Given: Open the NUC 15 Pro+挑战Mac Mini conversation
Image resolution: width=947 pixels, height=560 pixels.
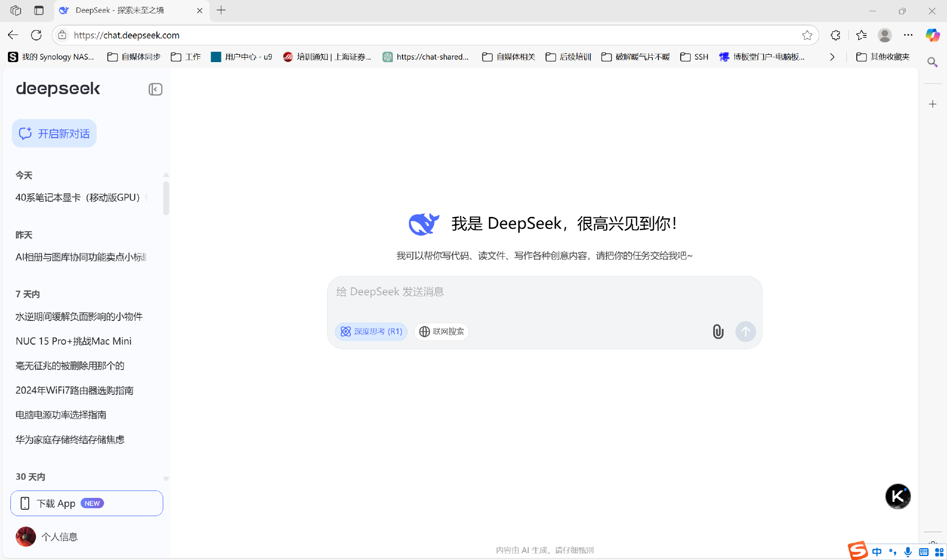Looking at the screenshot, I should tap(73, 341).
